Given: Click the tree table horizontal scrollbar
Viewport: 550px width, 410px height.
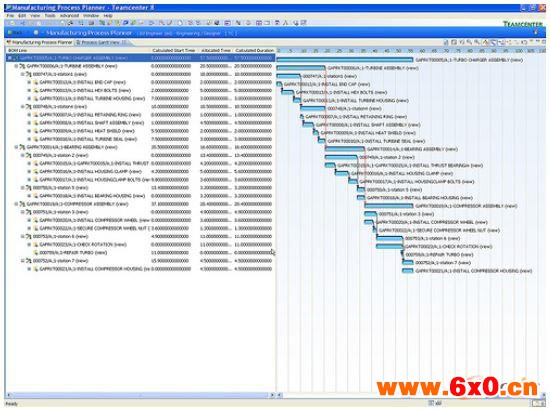Looking at the screenshot, I should (x=140, y=395).
